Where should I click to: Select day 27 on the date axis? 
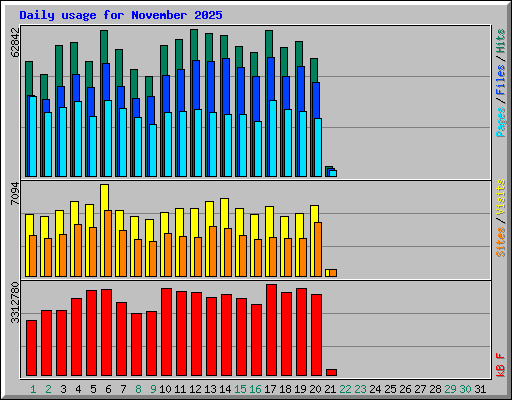[x=420, y=389]
